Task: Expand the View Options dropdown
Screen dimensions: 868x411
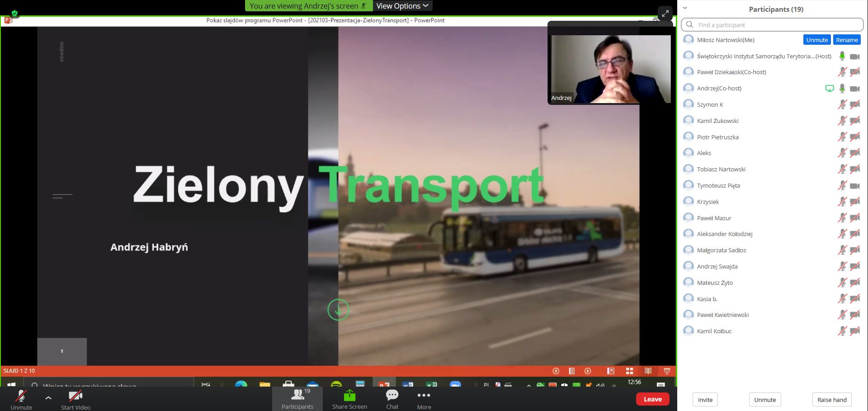Action: (402, 6)
